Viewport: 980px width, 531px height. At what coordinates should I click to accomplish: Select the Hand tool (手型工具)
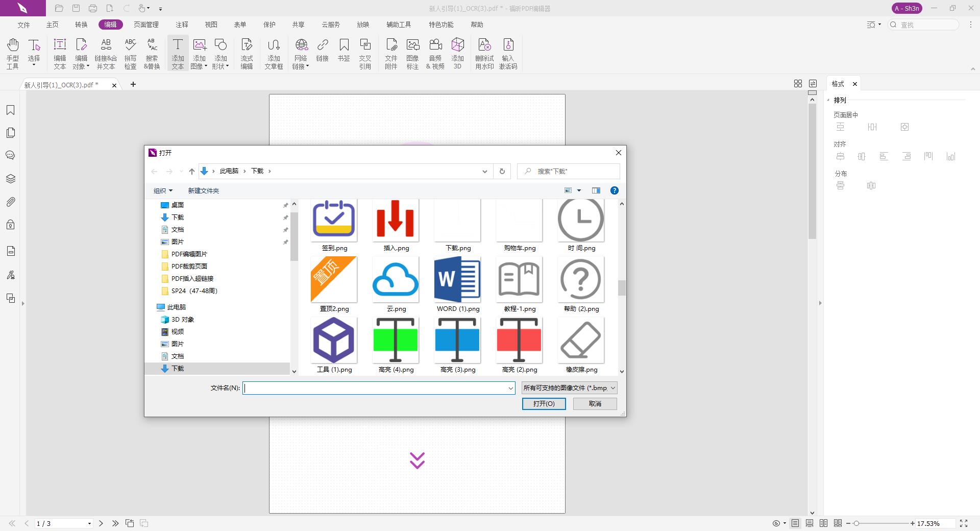(13, 53)
